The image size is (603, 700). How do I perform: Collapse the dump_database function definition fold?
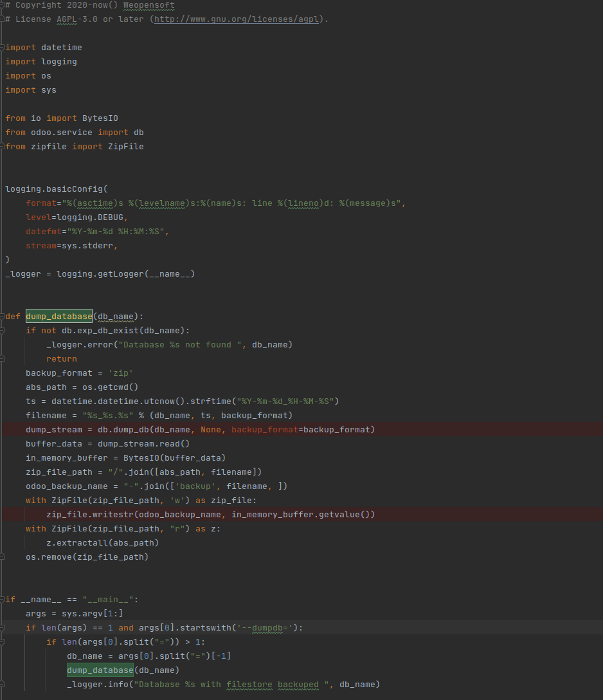click(x=2, y=317)
